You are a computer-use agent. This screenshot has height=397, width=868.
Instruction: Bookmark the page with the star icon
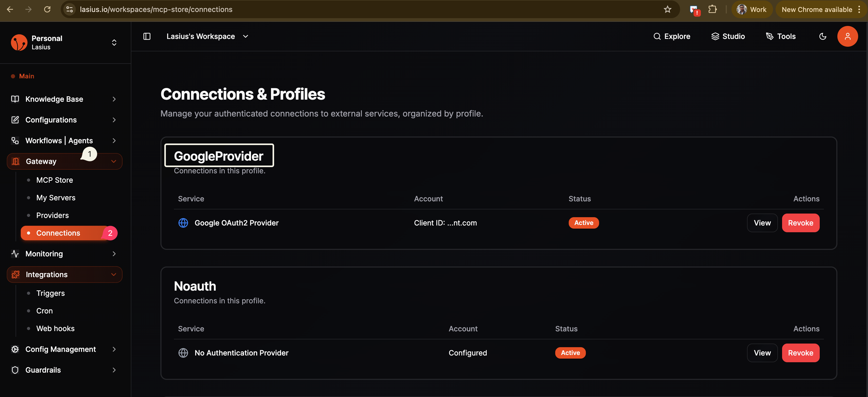(x=668, y=9)
